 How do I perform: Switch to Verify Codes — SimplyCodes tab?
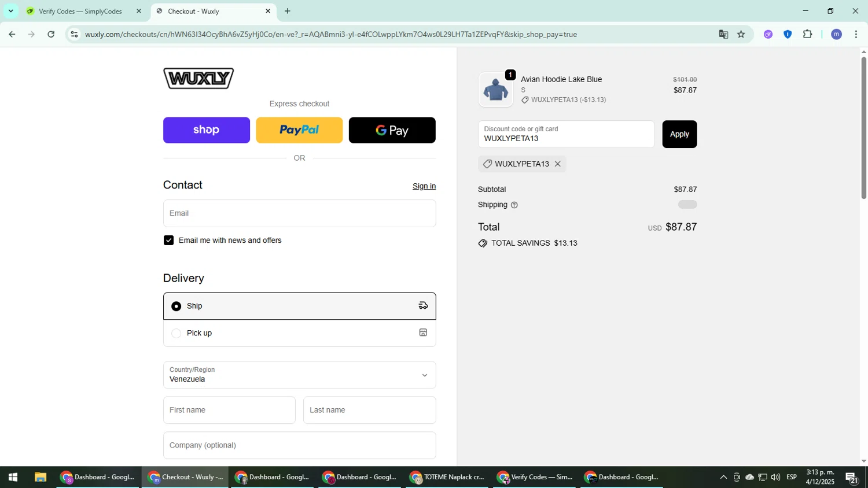click(82, 11)
